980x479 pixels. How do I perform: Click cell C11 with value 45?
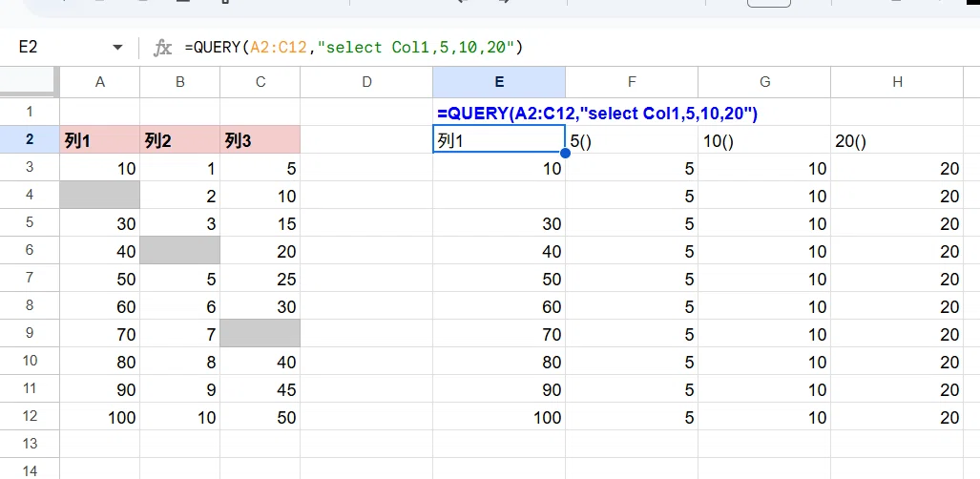260,388
